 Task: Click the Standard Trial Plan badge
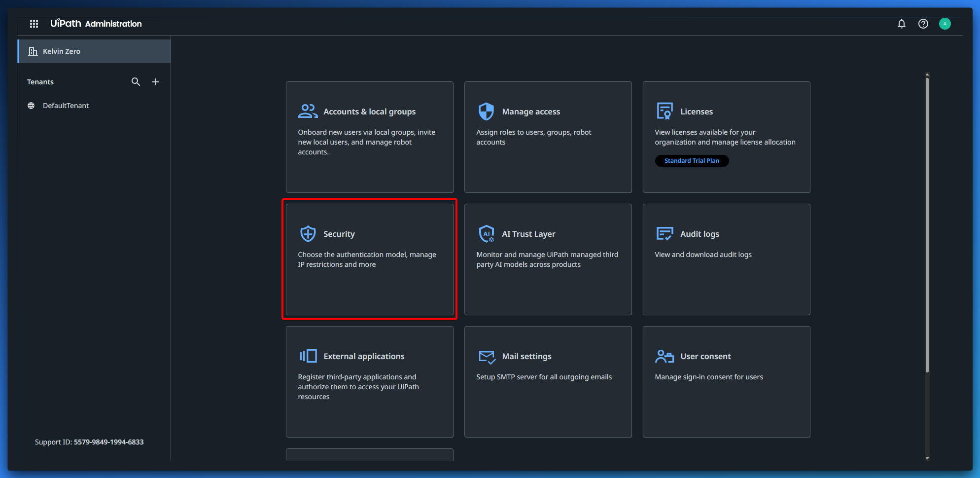pos(692,161)
